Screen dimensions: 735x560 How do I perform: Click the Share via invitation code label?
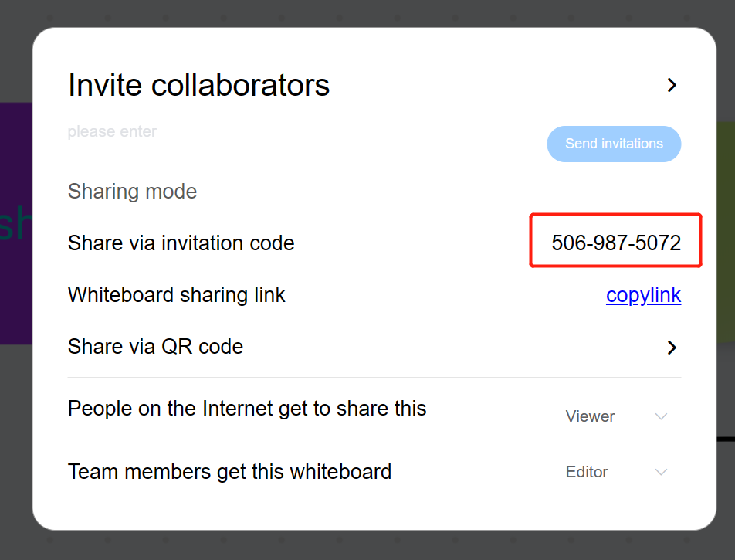[181, 243]
